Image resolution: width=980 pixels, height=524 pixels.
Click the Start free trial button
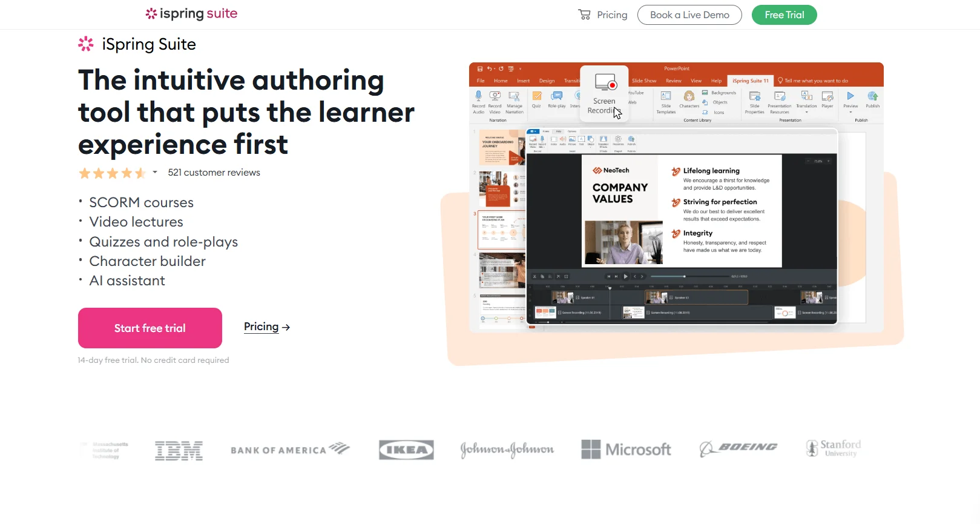click(150, 328)
